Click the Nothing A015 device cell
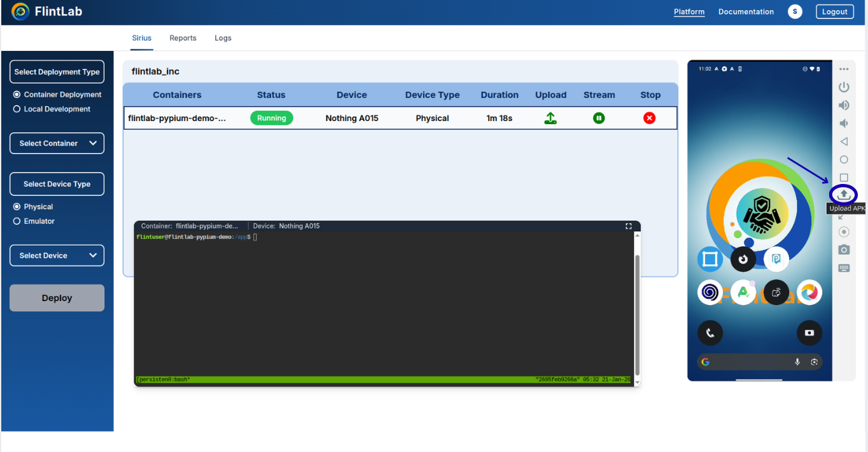The image size is (868, 452). coord(352,118)
